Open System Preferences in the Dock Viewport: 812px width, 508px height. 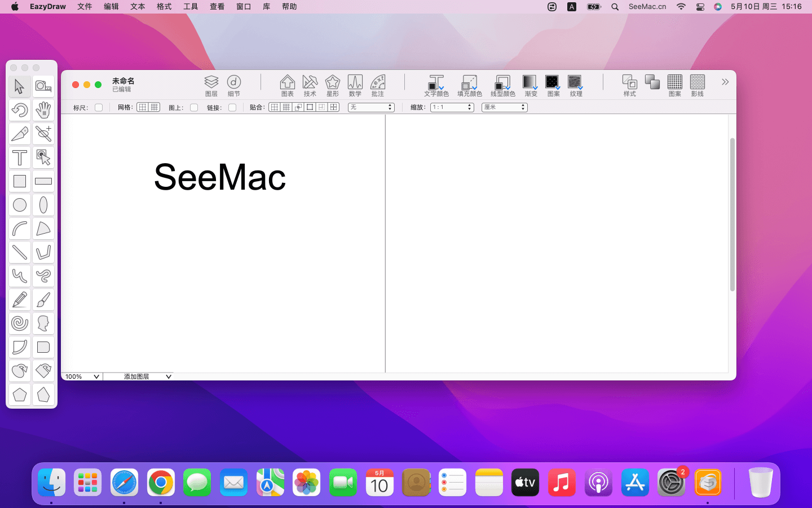pos(671,483)
